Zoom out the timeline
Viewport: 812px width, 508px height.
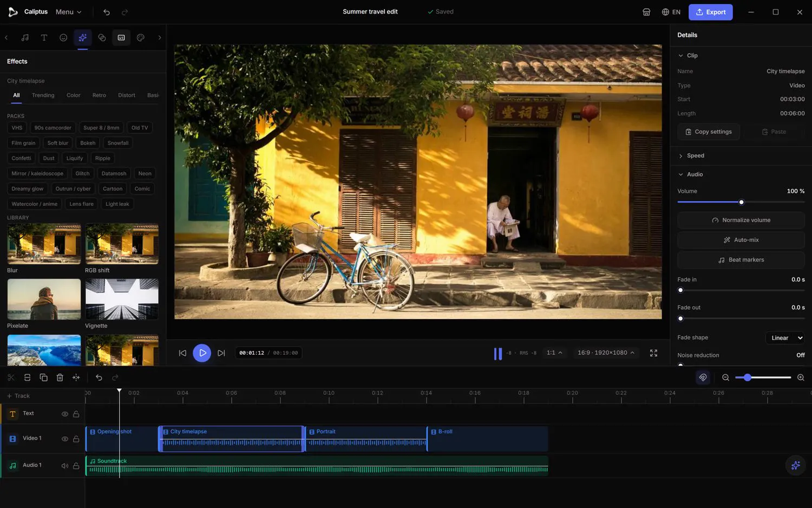(725, 377)
